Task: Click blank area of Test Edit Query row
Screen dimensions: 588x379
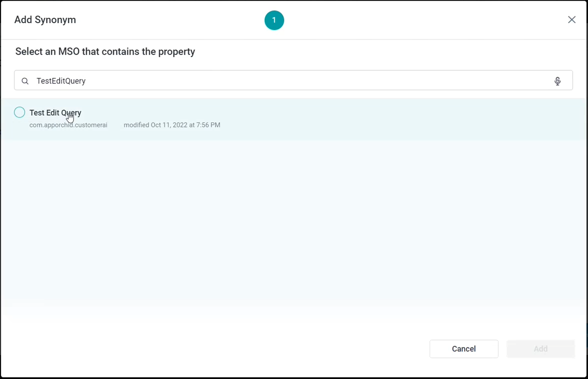Action: point(400,119)
